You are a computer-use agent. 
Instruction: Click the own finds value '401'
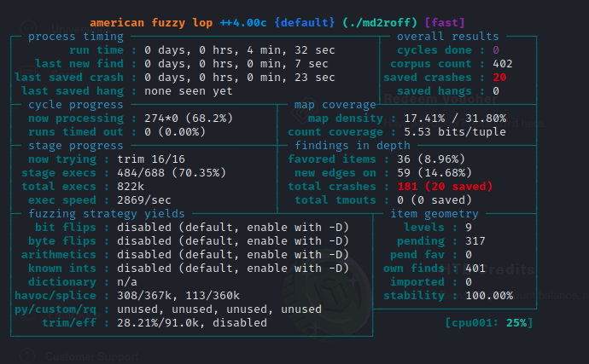475,269
